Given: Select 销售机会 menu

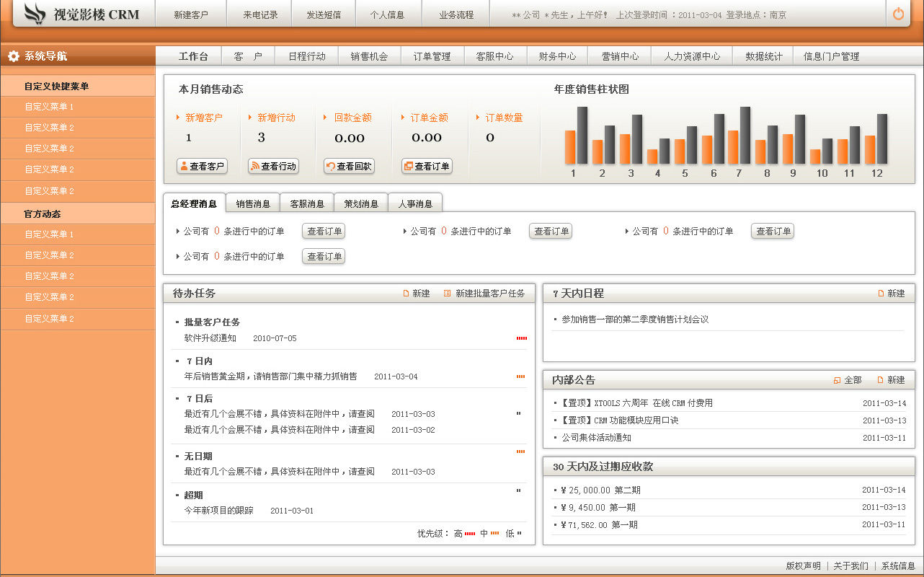Looking at the screenshot, I should (370, 56).
